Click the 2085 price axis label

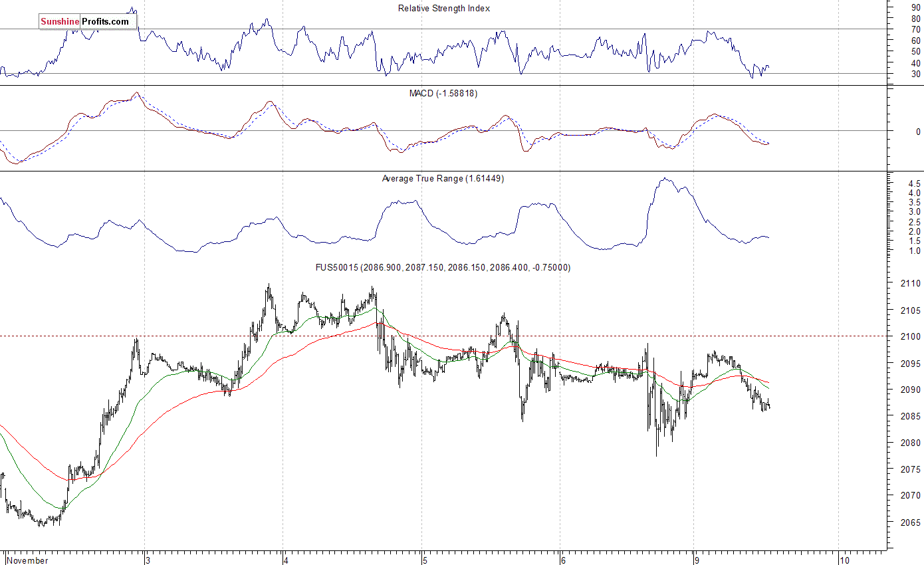[x=911, y=417]
